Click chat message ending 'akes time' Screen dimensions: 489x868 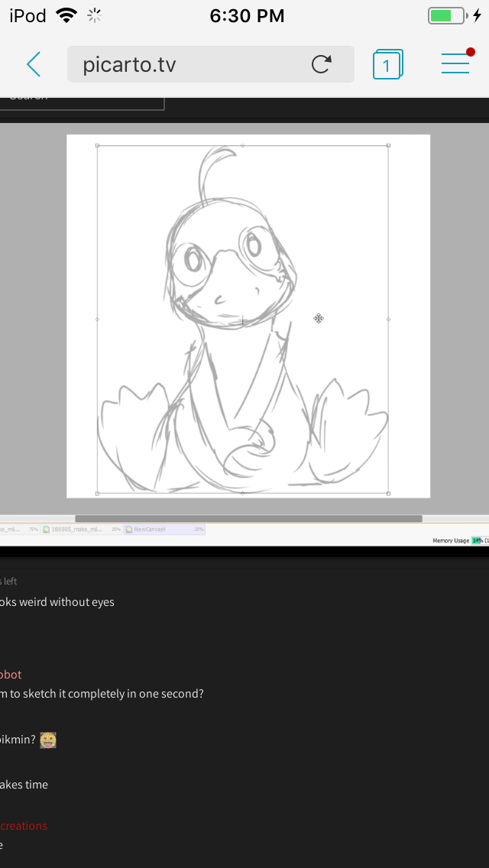click(24, 785)
